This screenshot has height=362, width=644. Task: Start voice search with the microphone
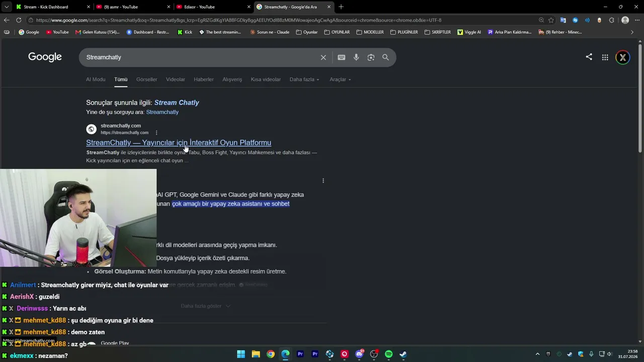[x=356, y=57]
